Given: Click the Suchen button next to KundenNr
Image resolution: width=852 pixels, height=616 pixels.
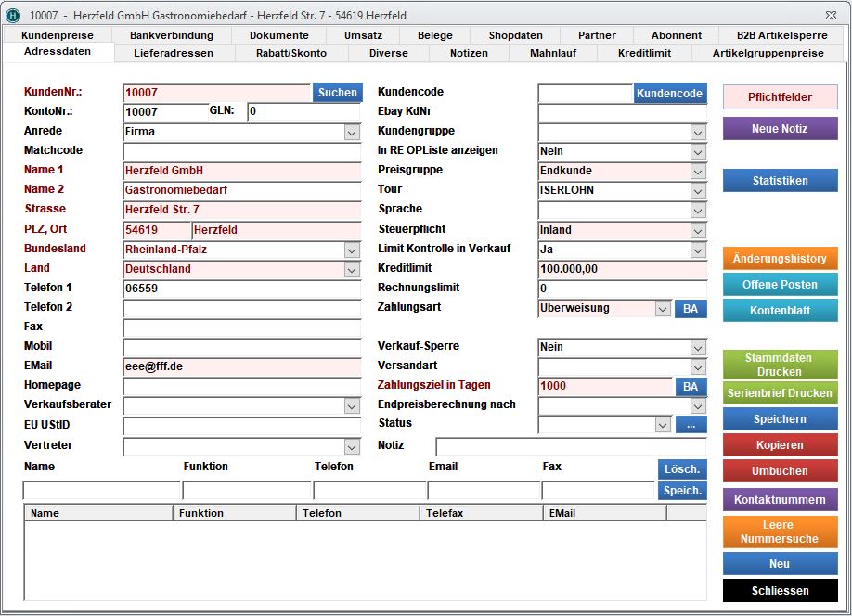Looking at the screenshot, I should [337, 93].
